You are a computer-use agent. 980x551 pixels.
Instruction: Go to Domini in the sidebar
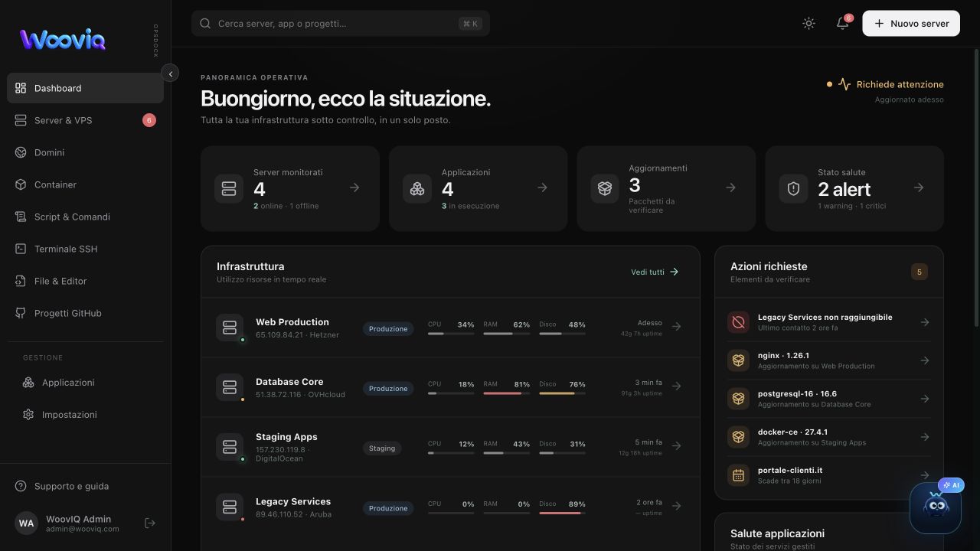click(x=85, y=152)
